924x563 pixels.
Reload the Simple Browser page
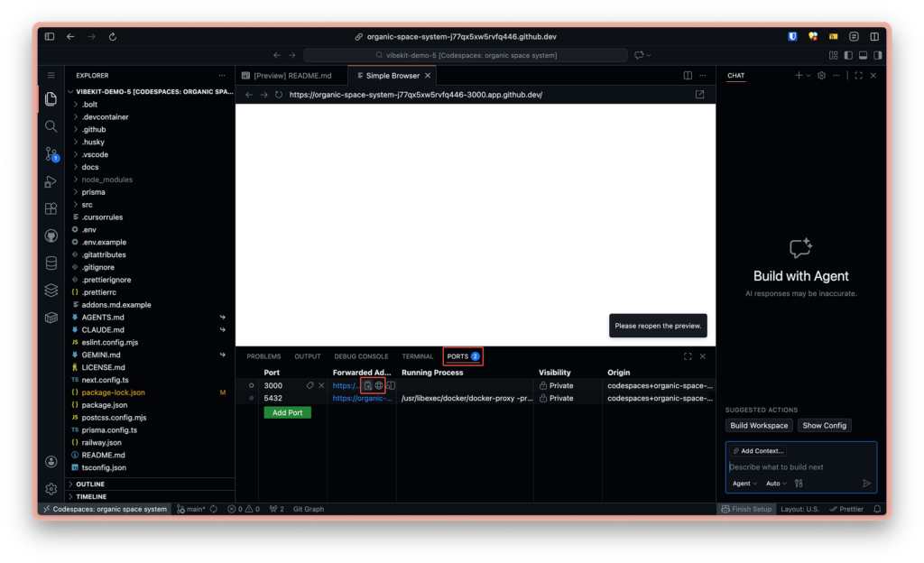(x=279, y=95)
